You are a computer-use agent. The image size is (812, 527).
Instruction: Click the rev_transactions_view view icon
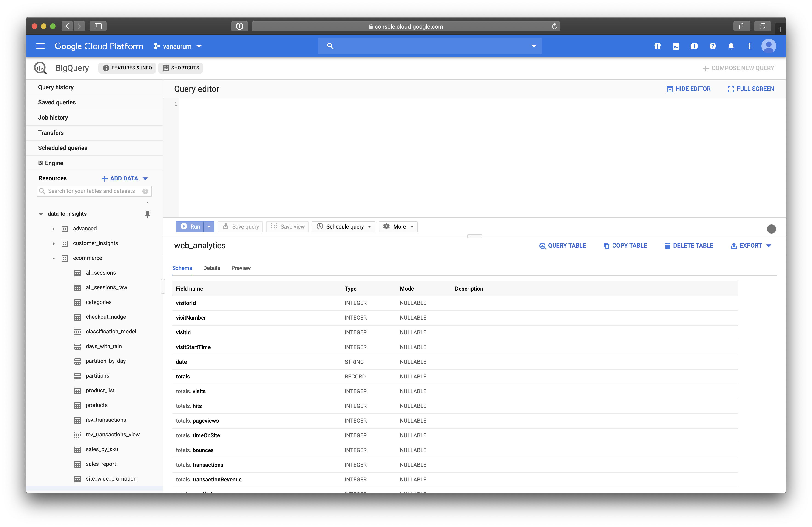pos(78,435)
